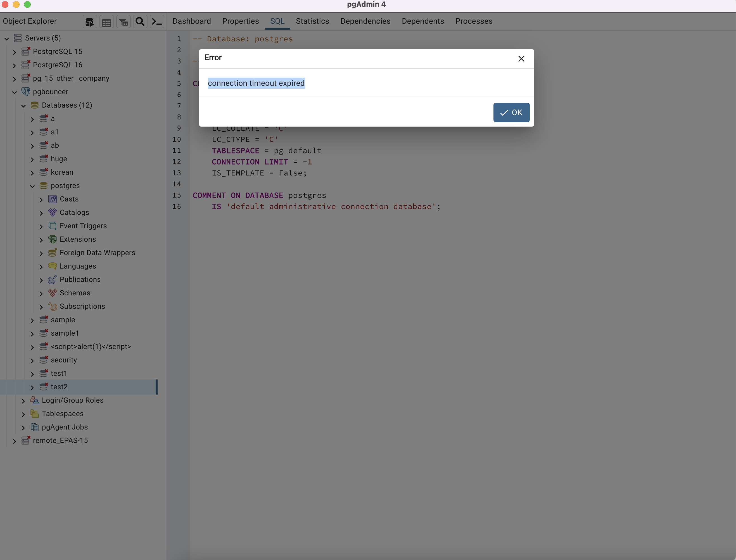Collapse the Databases (12) tree node
The height and width of the screenshot is (560, 736).
point(23,105)
